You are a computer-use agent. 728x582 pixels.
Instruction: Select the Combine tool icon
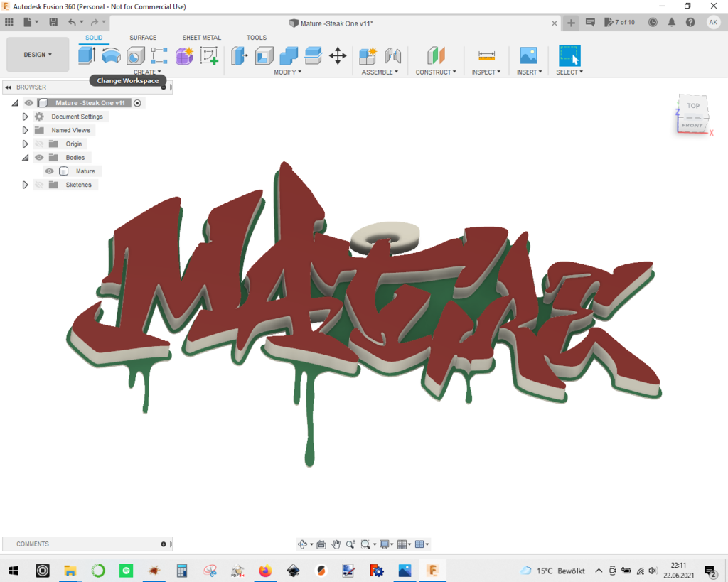pyautogui.click(x=289, y=55)
